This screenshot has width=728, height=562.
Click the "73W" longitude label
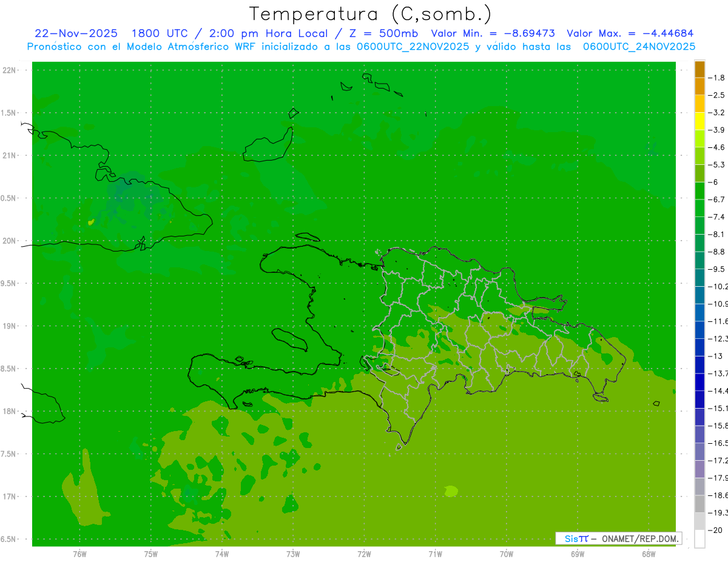point(293,554)
